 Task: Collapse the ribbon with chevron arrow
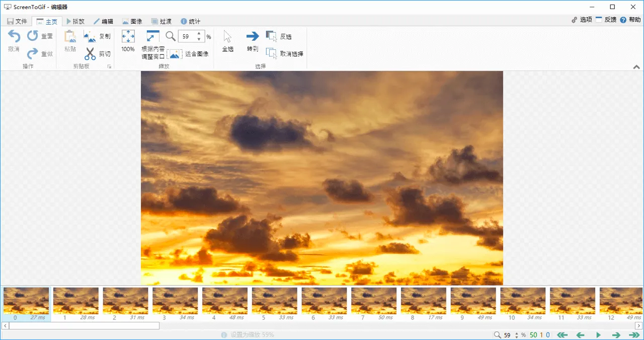(636, 66)
